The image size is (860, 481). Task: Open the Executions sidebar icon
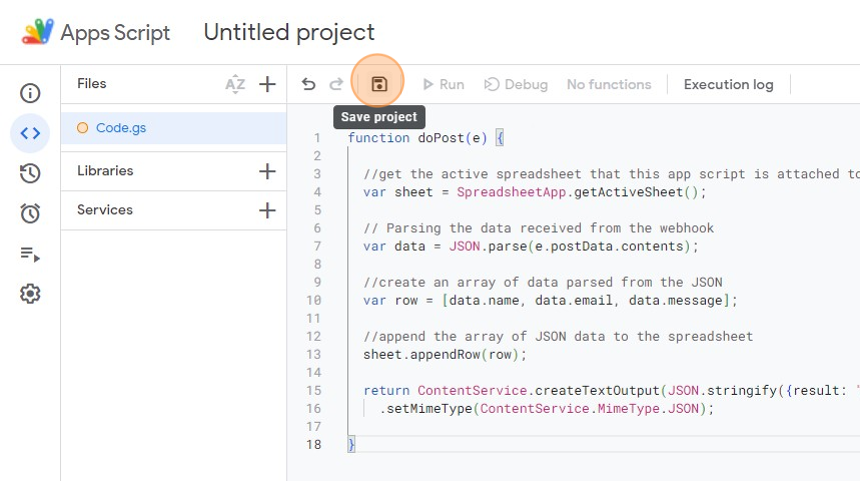click(x=30, y=254)
